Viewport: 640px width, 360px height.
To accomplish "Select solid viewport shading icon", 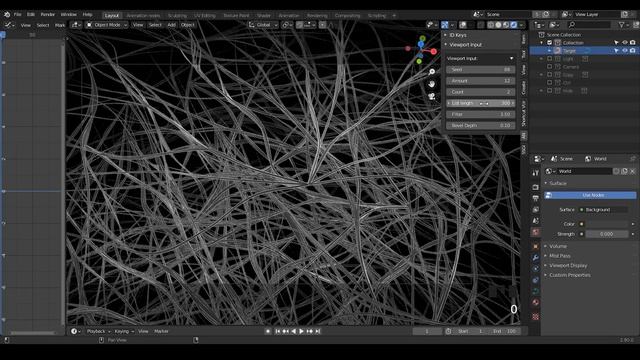I will [x=498, y=25].
